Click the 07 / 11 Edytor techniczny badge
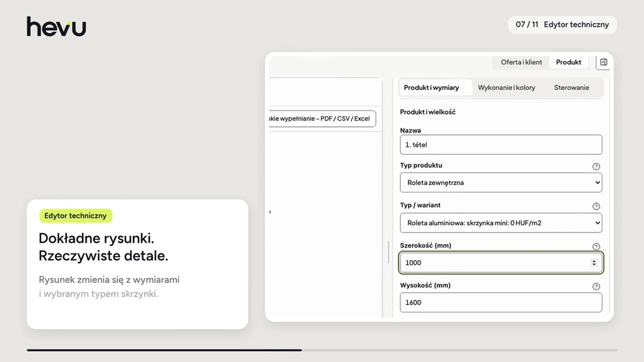The height and width of the screenshot is (362, 644). (562, 25)
